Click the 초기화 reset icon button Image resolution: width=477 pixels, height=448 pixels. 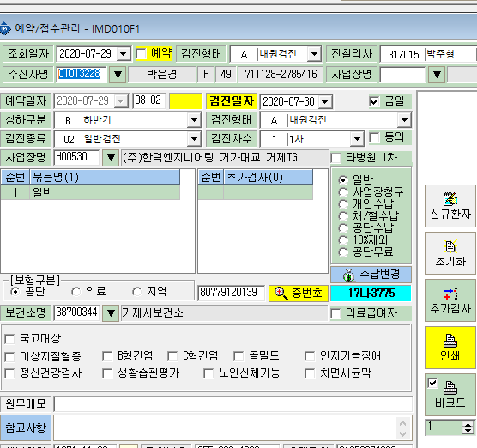450,253
